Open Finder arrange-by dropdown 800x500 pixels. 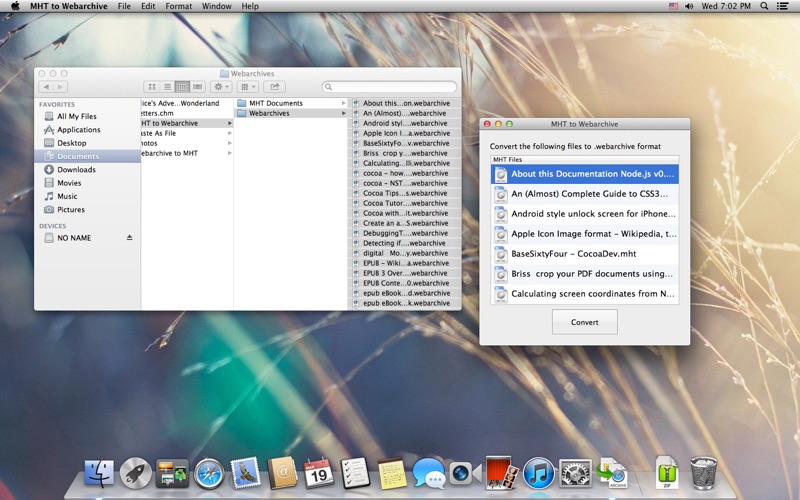248,87
